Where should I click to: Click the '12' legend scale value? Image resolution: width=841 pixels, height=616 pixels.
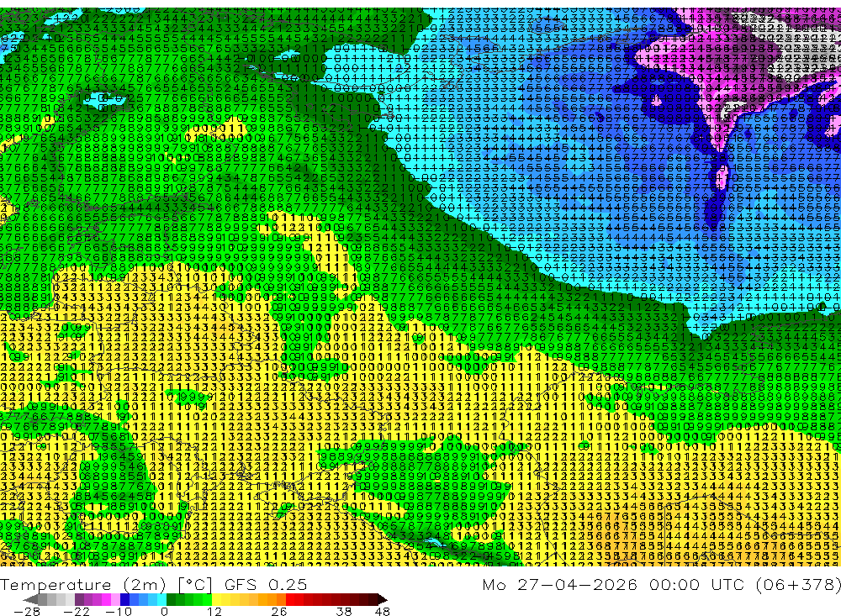click(x=214, y=611)
